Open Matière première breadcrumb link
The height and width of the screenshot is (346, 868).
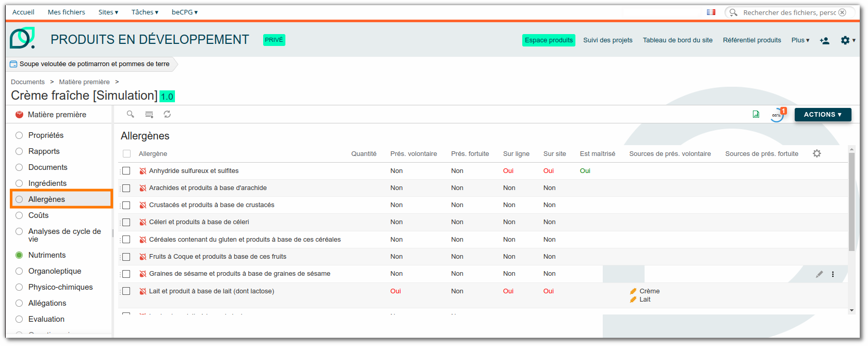(x=84, y=82)
